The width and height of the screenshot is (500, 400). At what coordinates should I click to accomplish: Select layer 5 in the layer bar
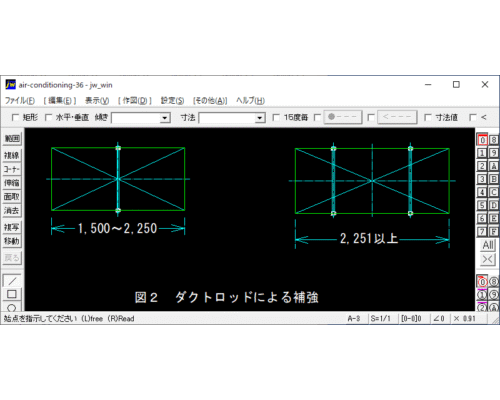[482, 205]
